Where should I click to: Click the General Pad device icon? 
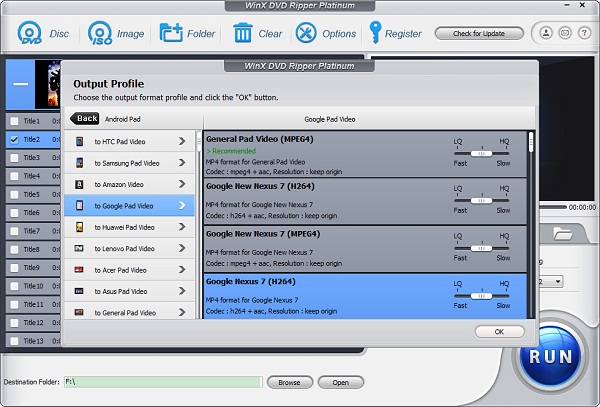(79, 313)
